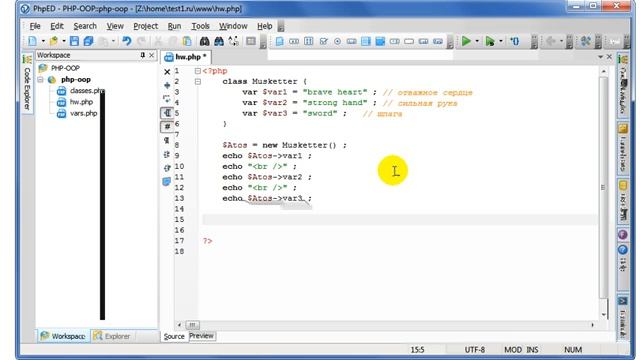Open the Tools menu
Screen dimensions: 640x360
[x=200, y=26]
